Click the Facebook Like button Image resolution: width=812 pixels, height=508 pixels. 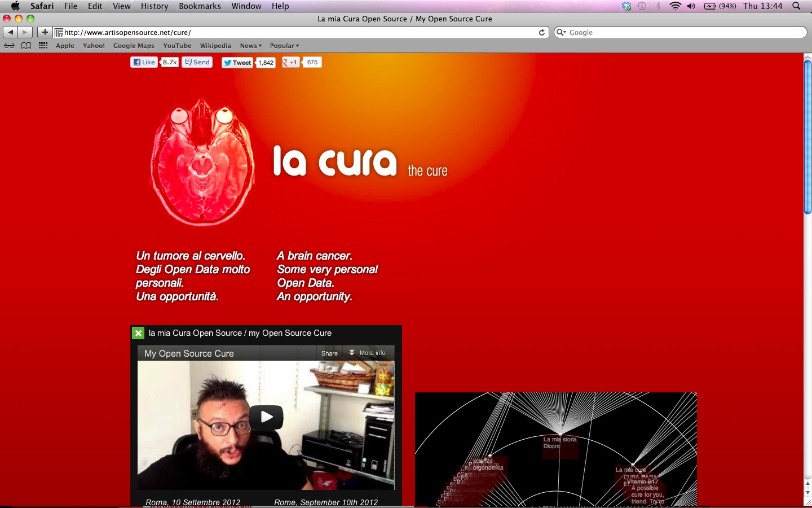point(144,62)
